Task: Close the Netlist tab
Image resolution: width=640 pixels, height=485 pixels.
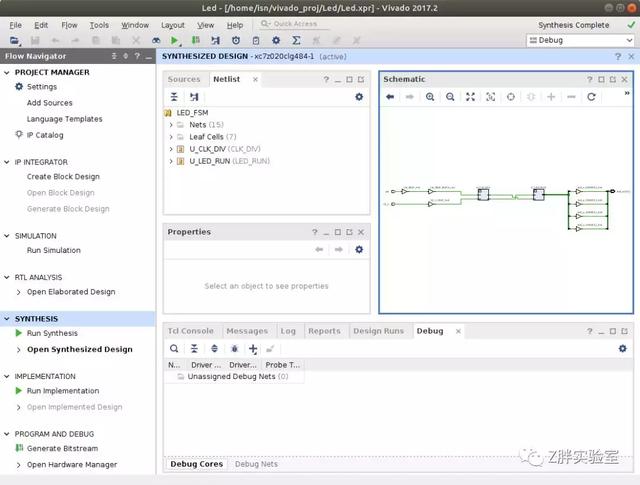Action: 255,80
